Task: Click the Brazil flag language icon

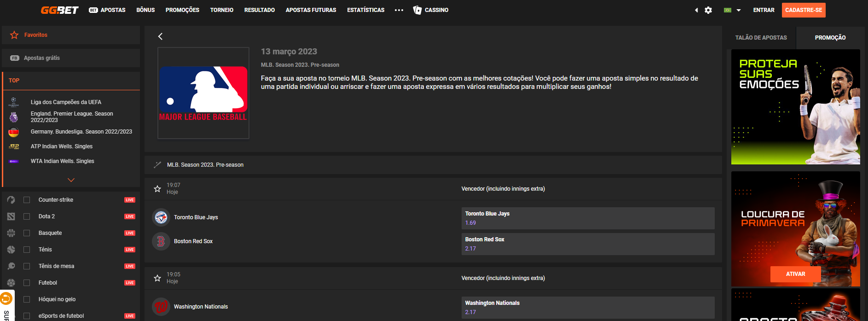Action: [728, 10]
